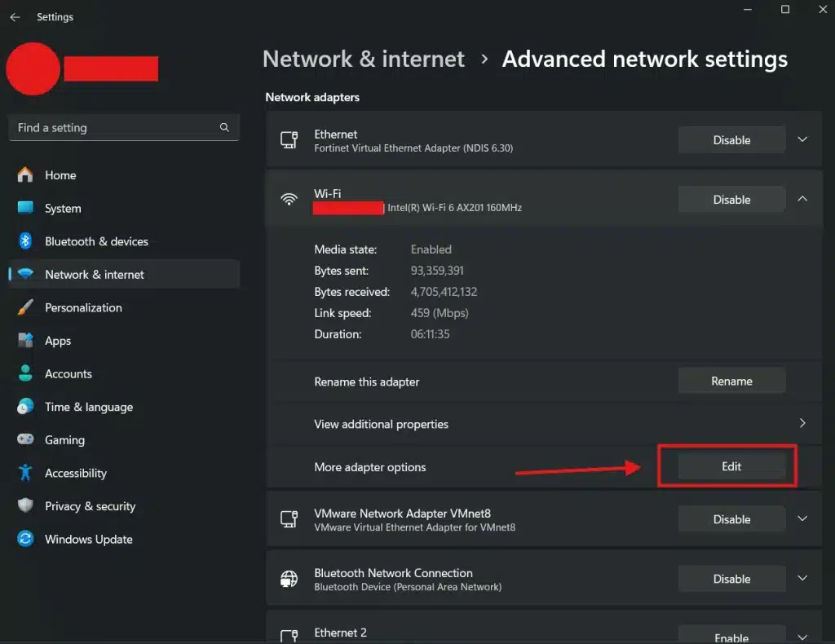The width and height of the screenshot is (835, 644).
Task: Disable the Wi-Fi adapter
Action: pyautogui.click(x=731, y=200)
